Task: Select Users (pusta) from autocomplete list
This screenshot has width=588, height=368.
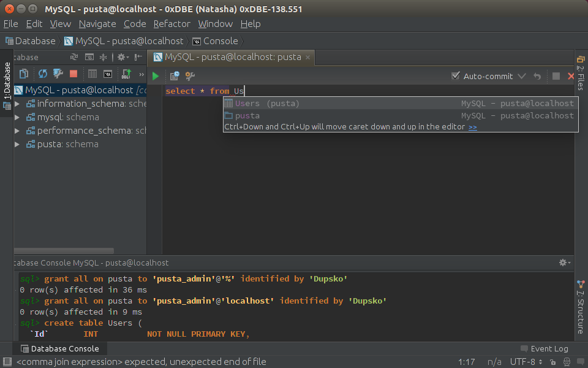Action: click(267, 104)
